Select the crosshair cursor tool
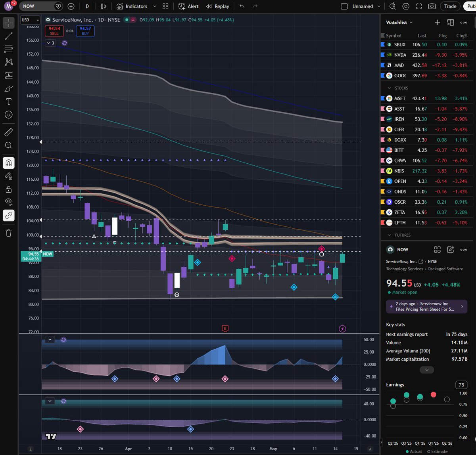The image size is (476, 455). click(9, 23)
